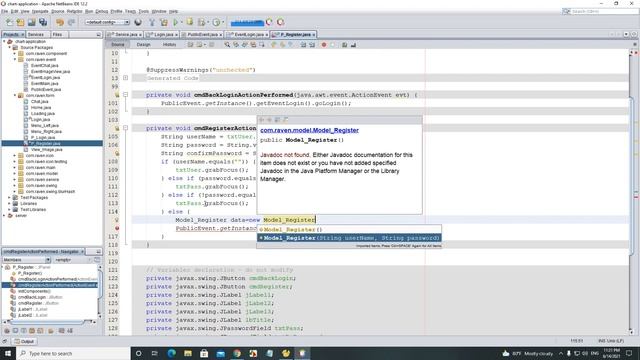Click the globe browser icon in toolbar

pos(138,22)
